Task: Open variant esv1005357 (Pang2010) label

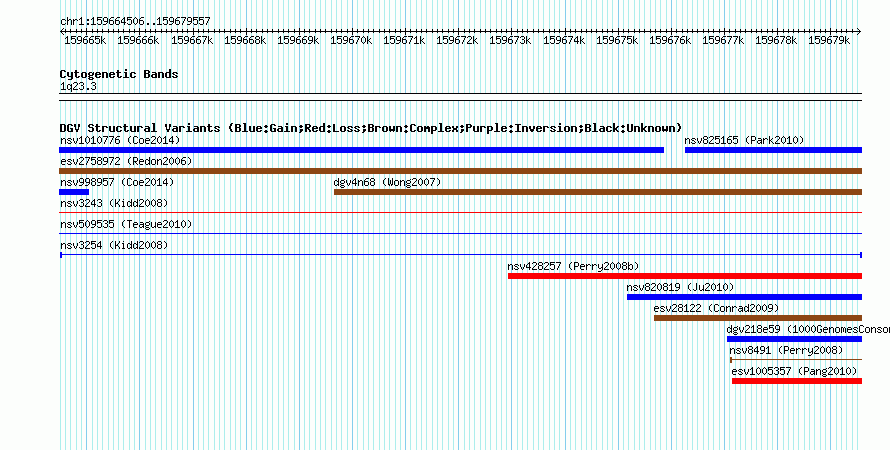Action: click(x=794, y=371)
